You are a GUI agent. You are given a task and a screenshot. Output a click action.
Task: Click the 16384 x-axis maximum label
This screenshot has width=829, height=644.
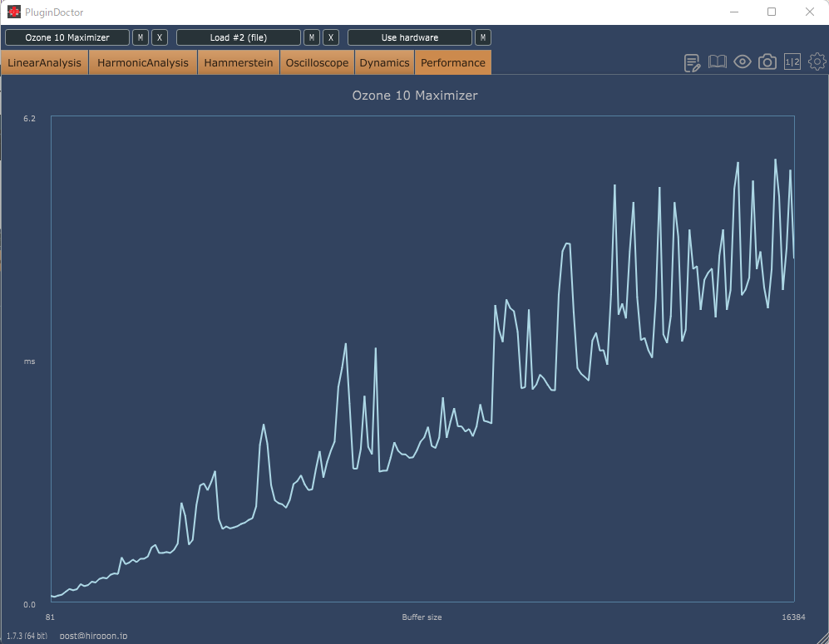[793, 617]
